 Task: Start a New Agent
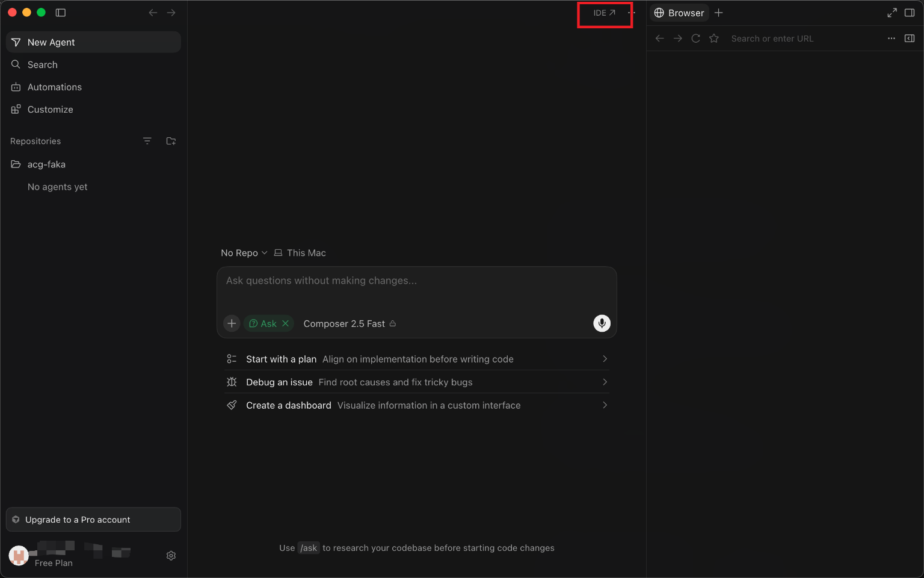tap(93, 42)
